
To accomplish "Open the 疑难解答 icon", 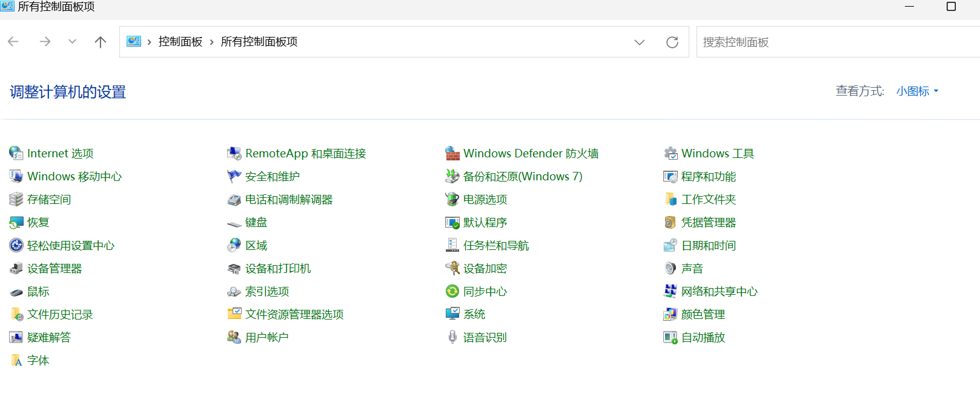I will click(16, 337).
